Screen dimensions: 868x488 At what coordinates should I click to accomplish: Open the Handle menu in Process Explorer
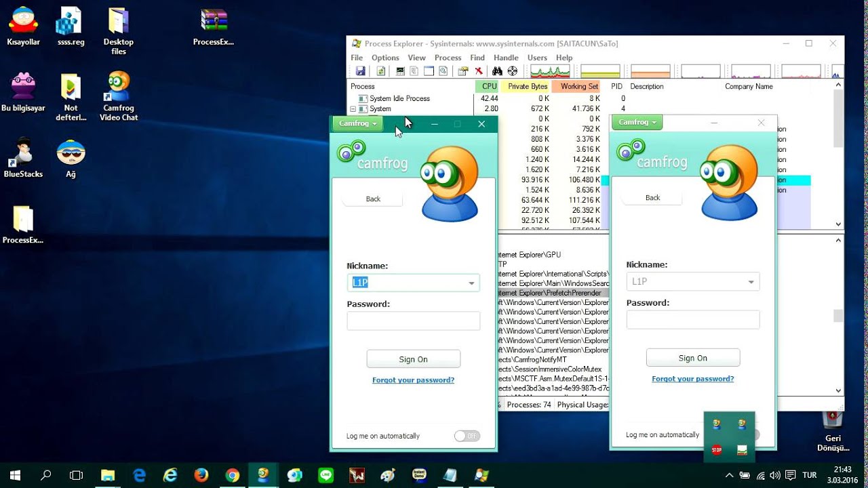[x=506, y=58]
